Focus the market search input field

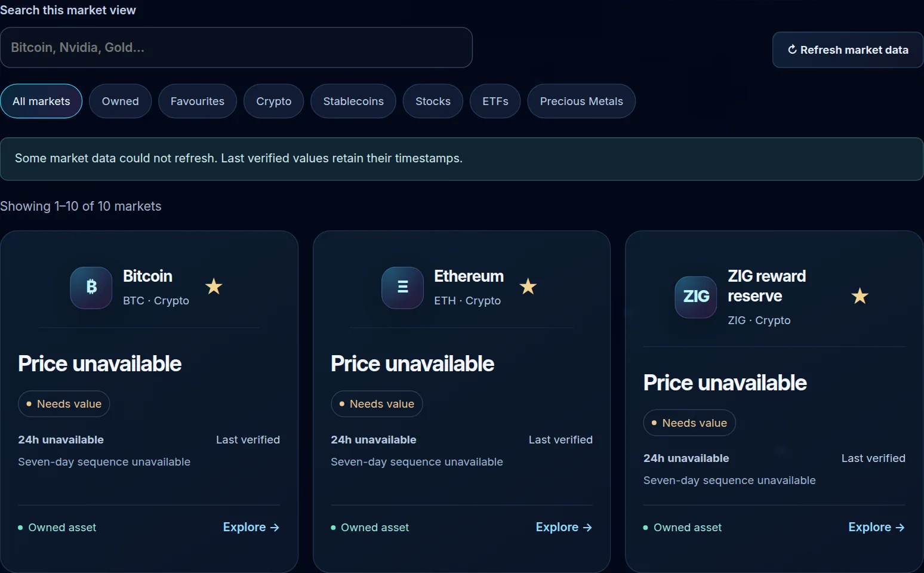point(236,48)
